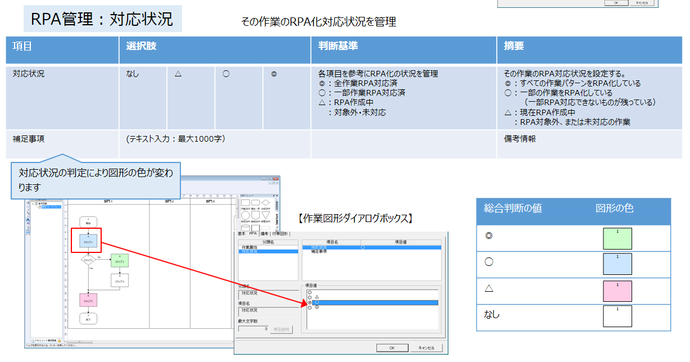Image resolution: width=690 pixels, height=362 pixels.
Task: Click the pink task shape in the flowchart
Action: (88, 300)
